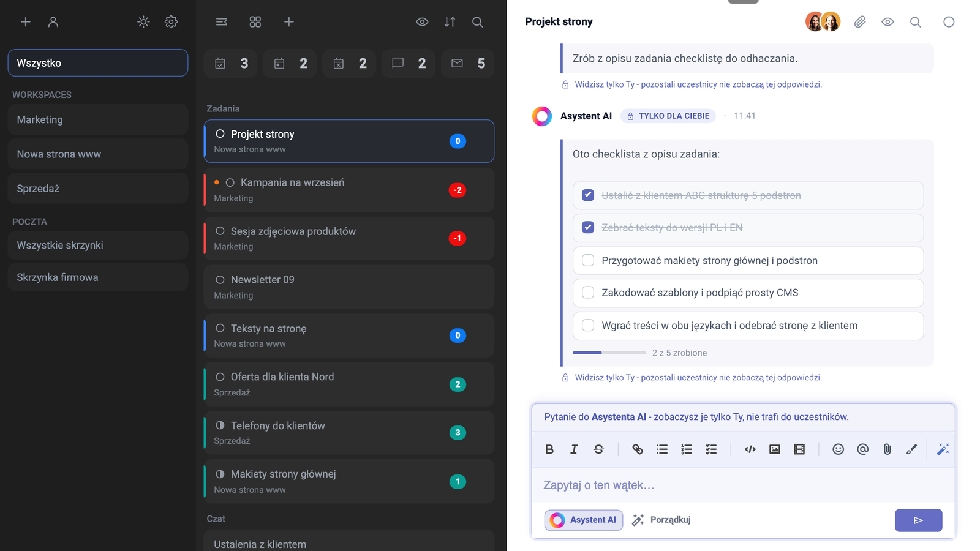This screenshot has height=551, width=980.
Task: Add a new item in the task list toolbar
Action: click(289, 22)
